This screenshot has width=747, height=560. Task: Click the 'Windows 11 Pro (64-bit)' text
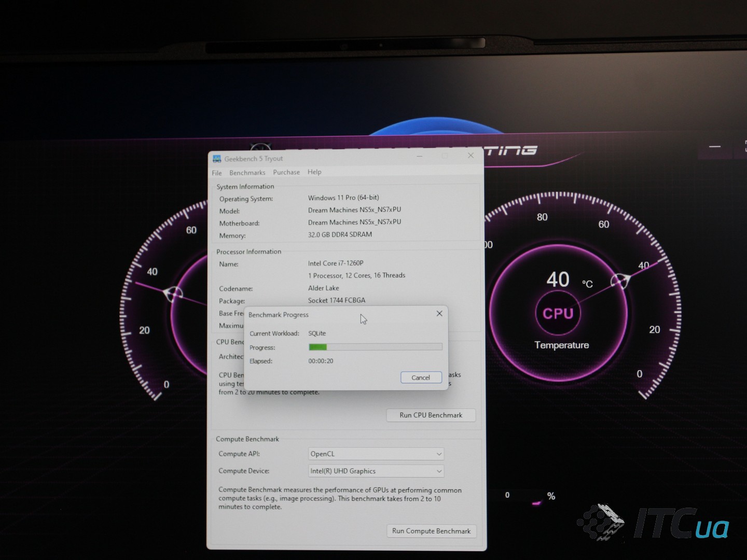(x=343, y=198)
